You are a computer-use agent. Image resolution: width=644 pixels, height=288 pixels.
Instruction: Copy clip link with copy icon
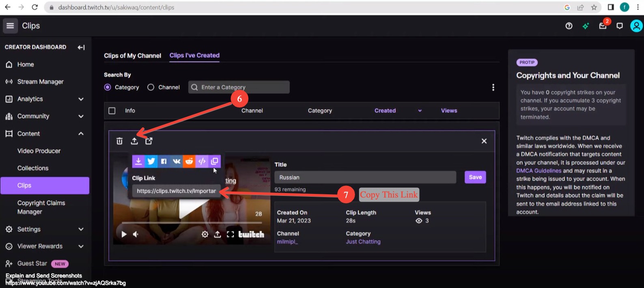click(x=215, y=161)
